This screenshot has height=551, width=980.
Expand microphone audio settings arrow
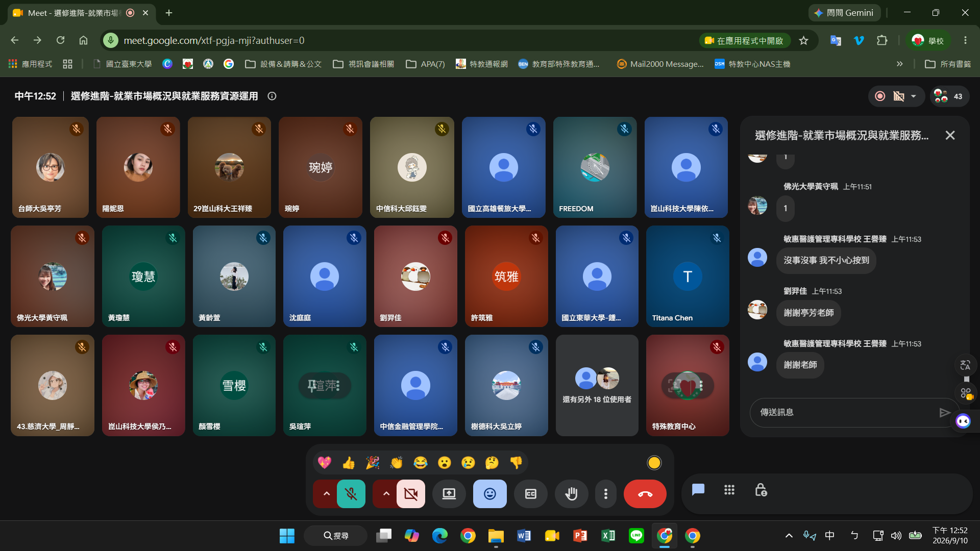327,494
